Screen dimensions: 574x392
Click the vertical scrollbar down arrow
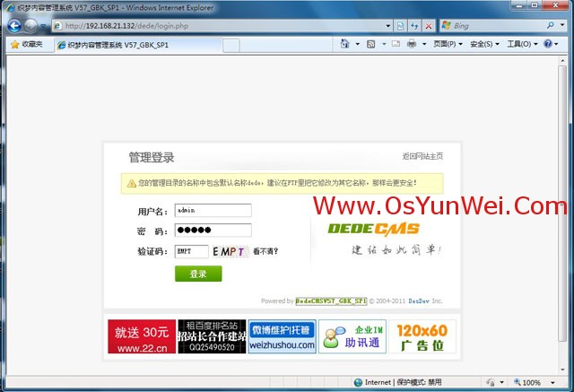pos(562,370)
